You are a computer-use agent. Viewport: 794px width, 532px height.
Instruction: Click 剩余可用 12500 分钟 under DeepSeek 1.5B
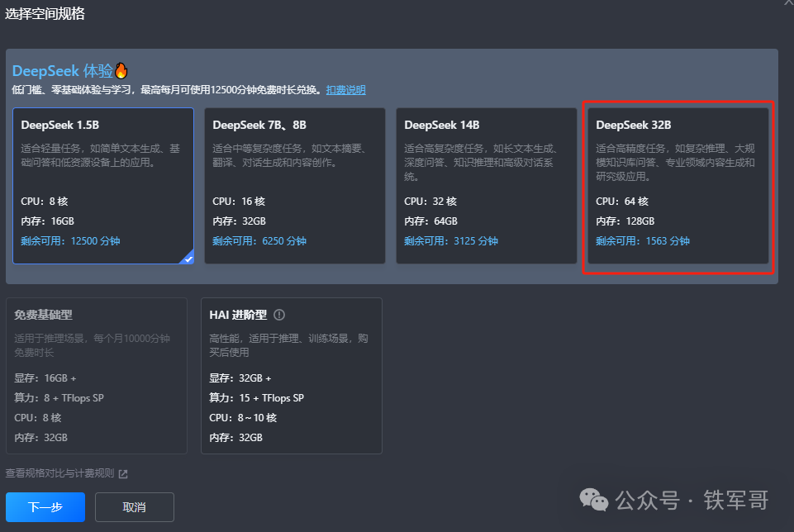[73, 240]
